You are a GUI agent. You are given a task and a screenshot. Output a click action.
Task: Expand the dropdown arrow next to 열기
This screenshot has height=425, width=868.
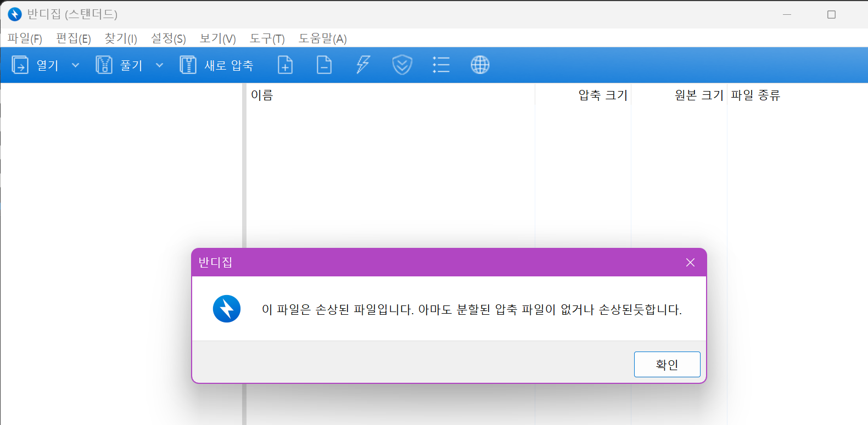coord(76,65)
